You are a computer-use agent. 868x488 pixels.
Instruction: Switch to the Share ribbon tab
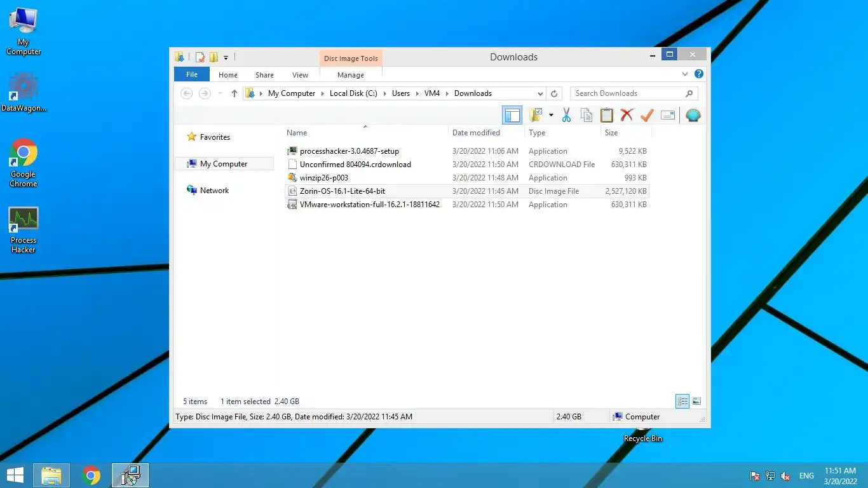click(264, 75)
